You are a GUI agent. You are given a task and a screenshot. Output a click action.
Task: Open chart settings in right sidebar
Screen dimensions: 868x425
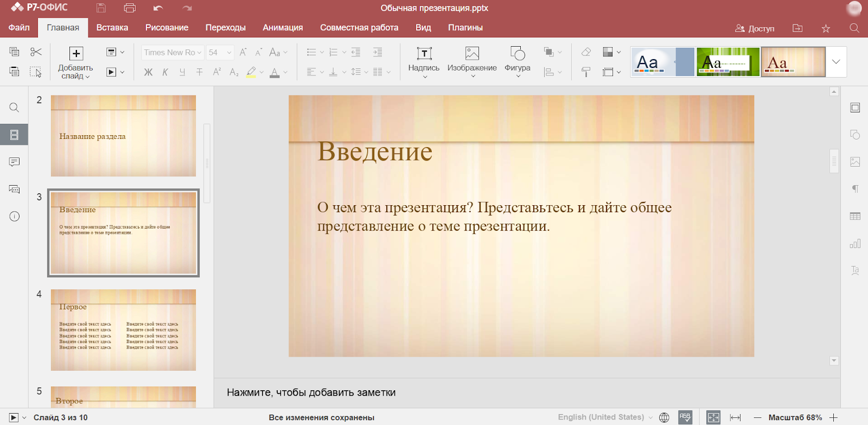click(x=855, y=243)
